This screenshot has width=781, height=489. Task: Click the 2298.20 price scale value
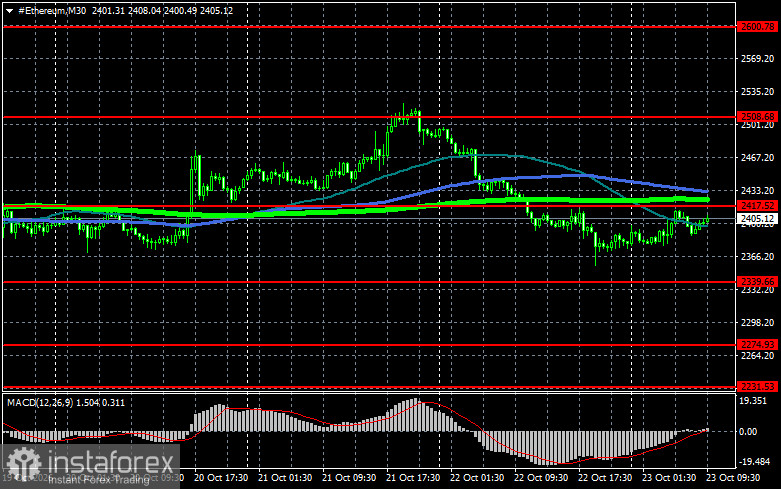(757, 323)
